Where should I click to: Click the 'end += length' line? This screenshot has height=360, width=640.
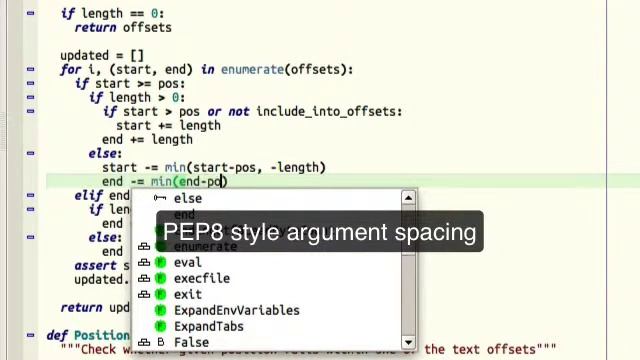pos(147,140)
